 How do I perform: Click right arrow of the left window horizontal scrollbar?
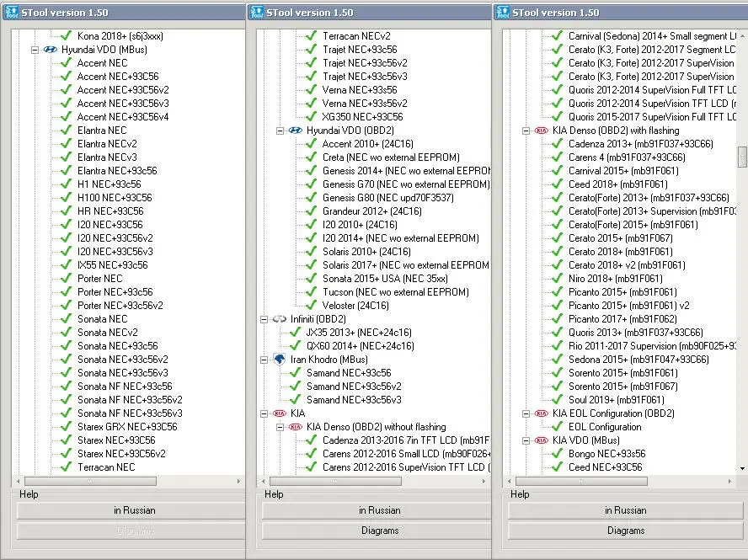tap(238, 482)
